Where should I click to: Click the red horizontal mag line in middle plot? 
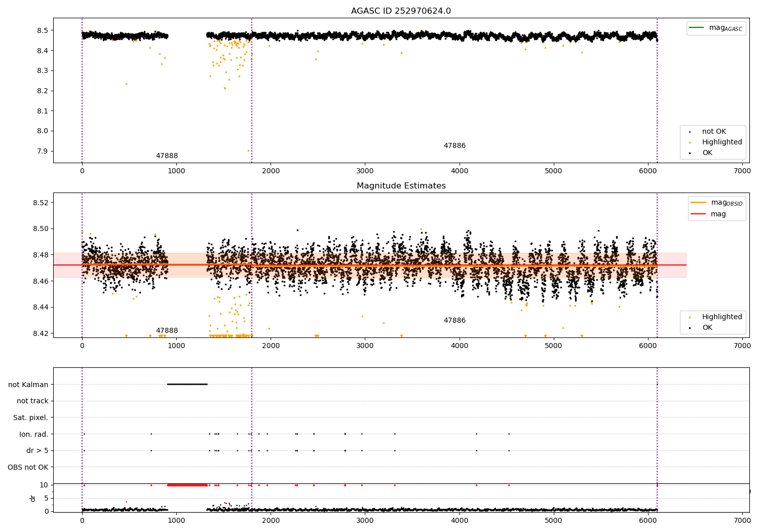point(370,265)
